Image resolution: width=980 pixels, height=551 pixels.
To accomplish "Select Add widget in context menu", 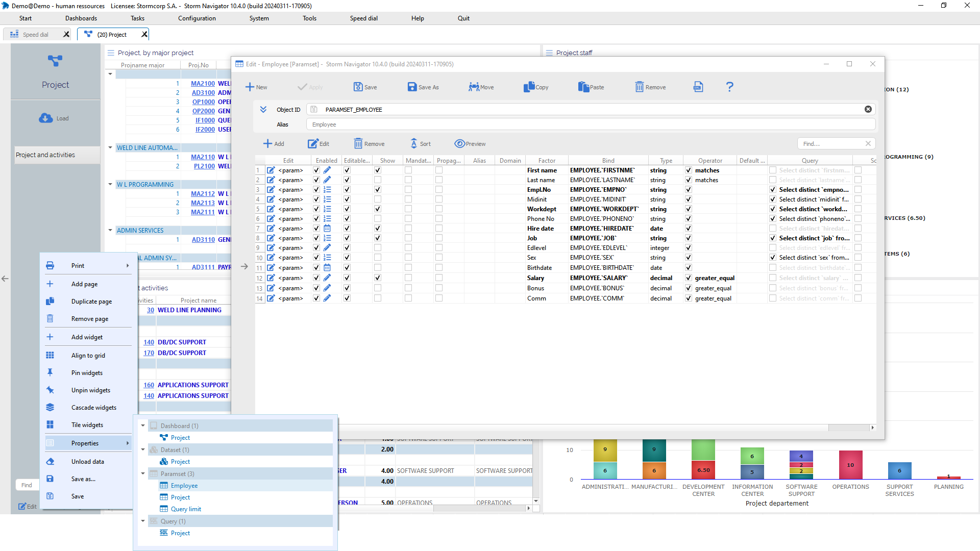I will pyautogui.click(x=87, y=337).
